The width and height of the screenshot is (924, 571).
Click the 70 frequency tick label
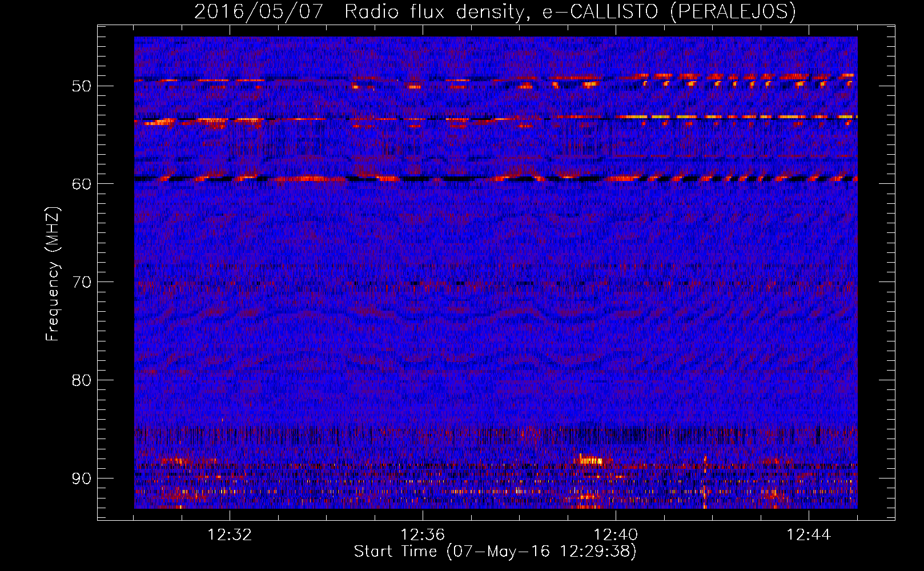pyautogui.click(x=82, y=282)
